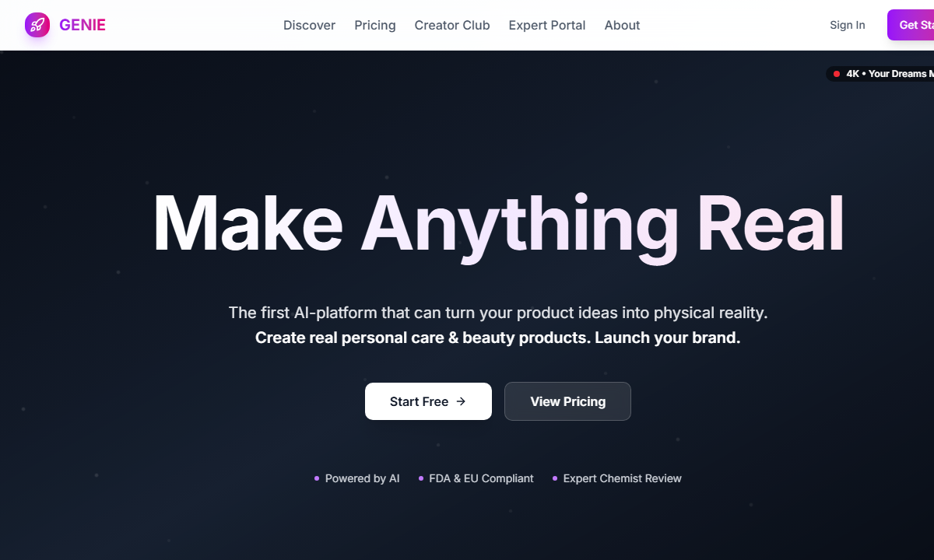Click the arrow icon inside Start Free
Image resolution: width=934 pixels, height=560 pixels.
[461, 401]
